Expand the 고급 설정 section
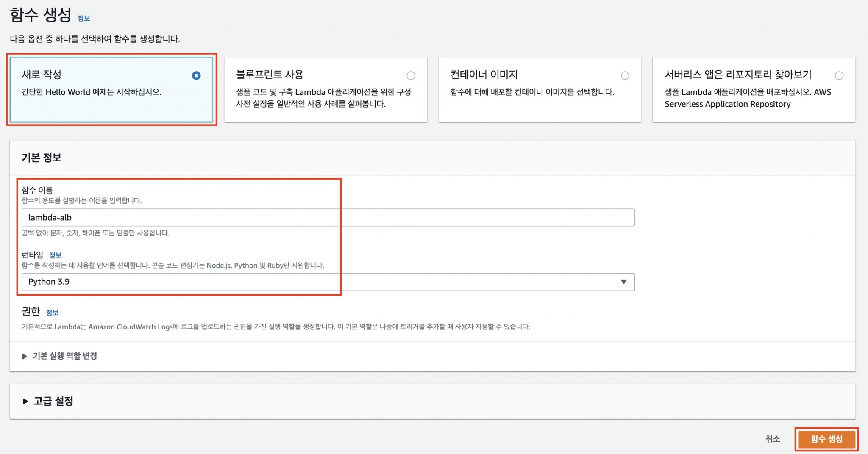The width and height of the screenshot is (868, 454). [53, 401]
